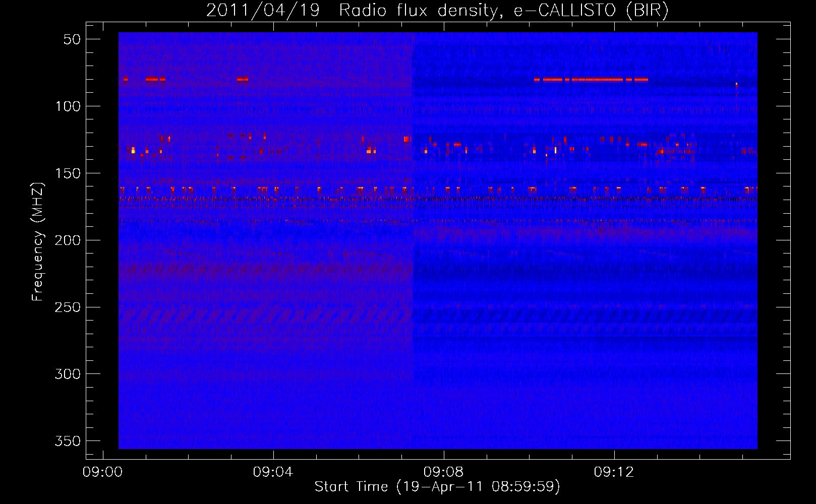
Task: Click the '50' frequency tick label
Action: pyautogui.click(x=72, y=39)
